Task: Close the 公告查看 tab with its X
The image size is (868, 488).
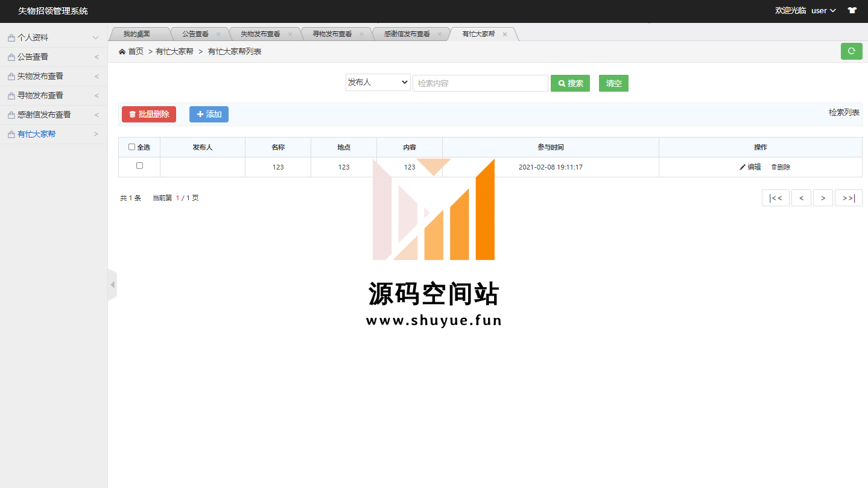Action: coord(218,34)
